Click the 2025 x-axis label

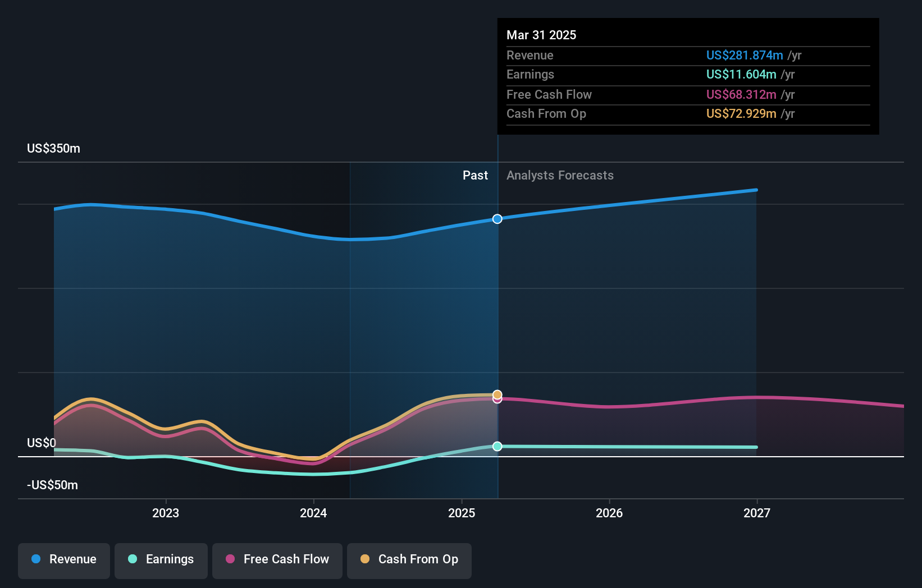(462, 513)
